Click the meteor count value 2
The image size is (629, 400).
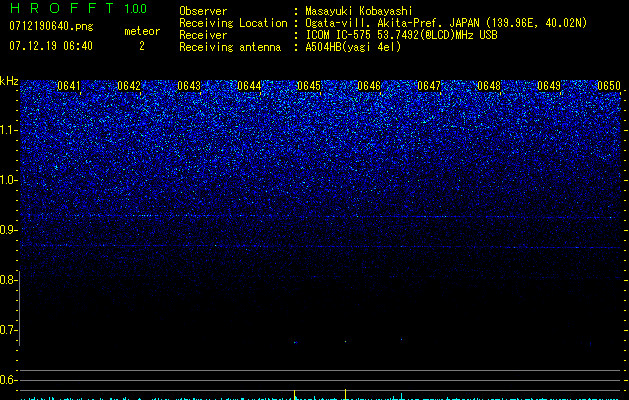[142, 46]
